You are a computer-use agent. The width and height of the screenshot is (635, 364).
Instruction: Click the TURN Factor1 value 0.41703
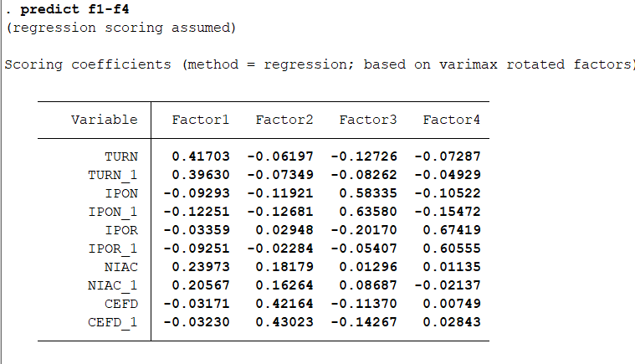pos(201,156)
